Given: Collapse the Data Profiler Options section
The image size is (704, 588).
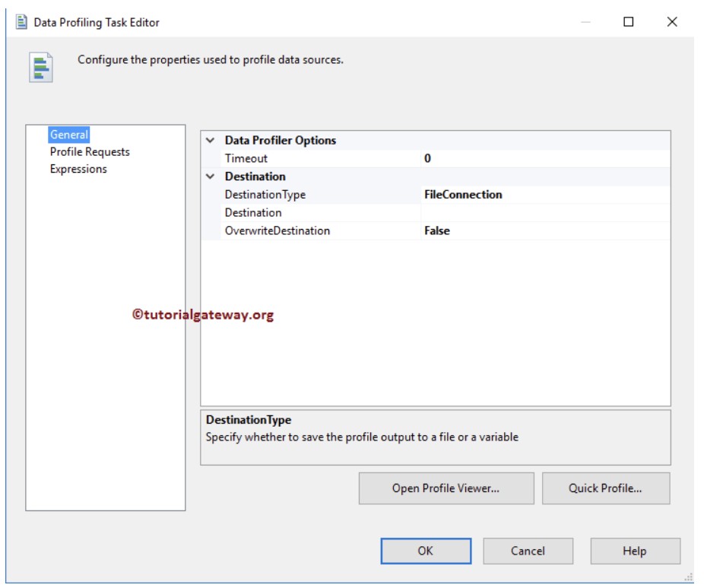Looking at the screenshot, I should tap(210, 140).
